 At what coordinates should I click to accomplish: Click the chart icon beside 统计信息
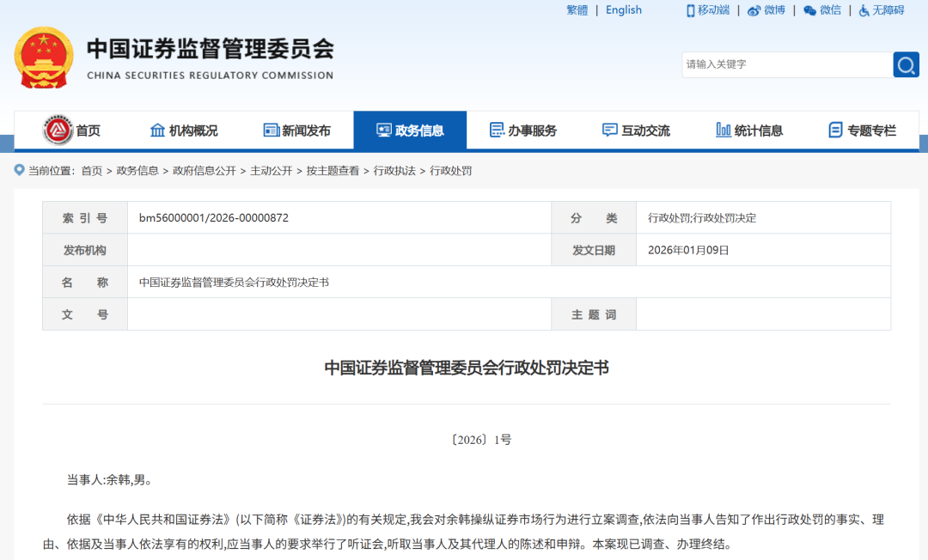pyautogui.click(x=721, y=130)
